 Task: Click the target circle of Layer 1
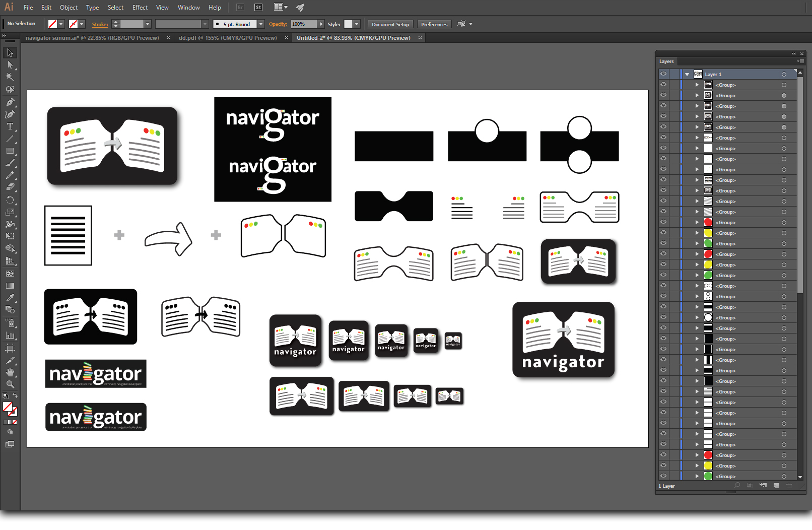(784, 75)
